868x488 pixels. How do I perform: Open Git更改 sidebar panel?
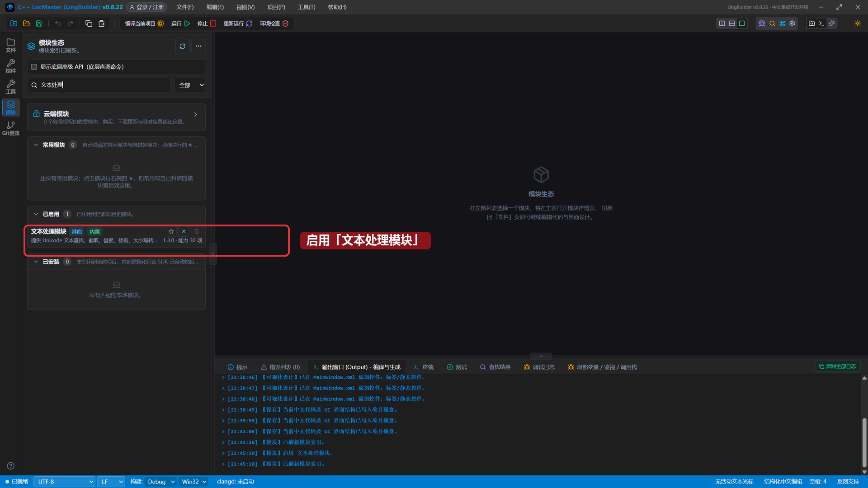pos(11,129)
